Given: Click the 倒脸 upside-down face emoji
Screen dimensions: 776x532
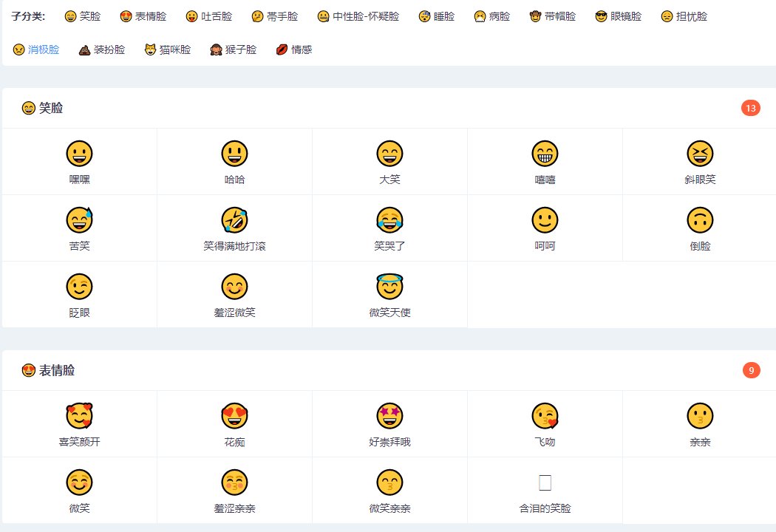Looking at the screenshot, I should [701, 219].
